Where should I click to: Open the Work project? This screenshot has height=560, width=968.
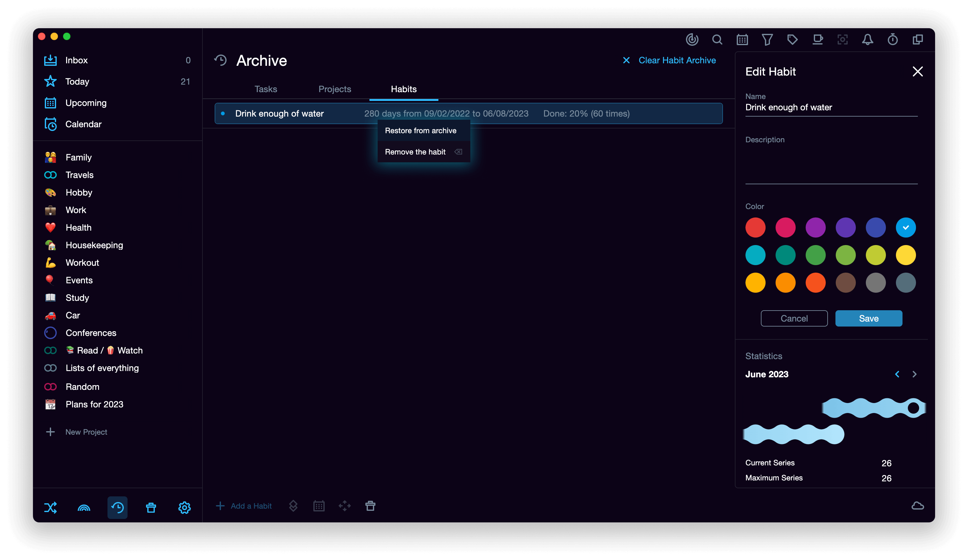click(118, 210)
